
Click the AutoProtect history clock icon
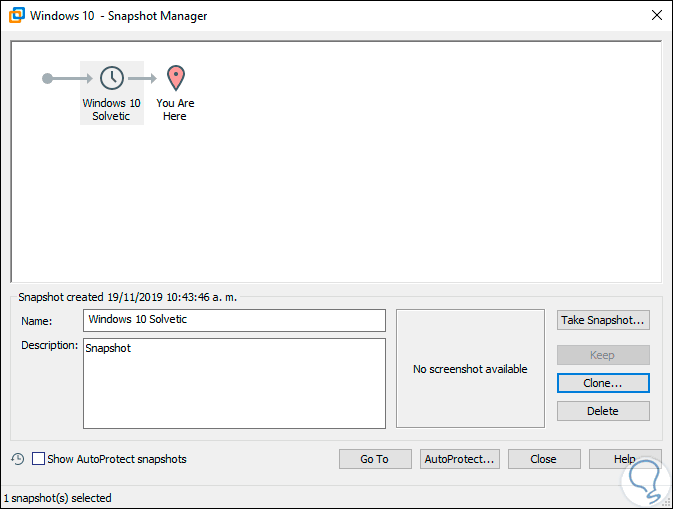pyautogui.click(x=18, y=459)
